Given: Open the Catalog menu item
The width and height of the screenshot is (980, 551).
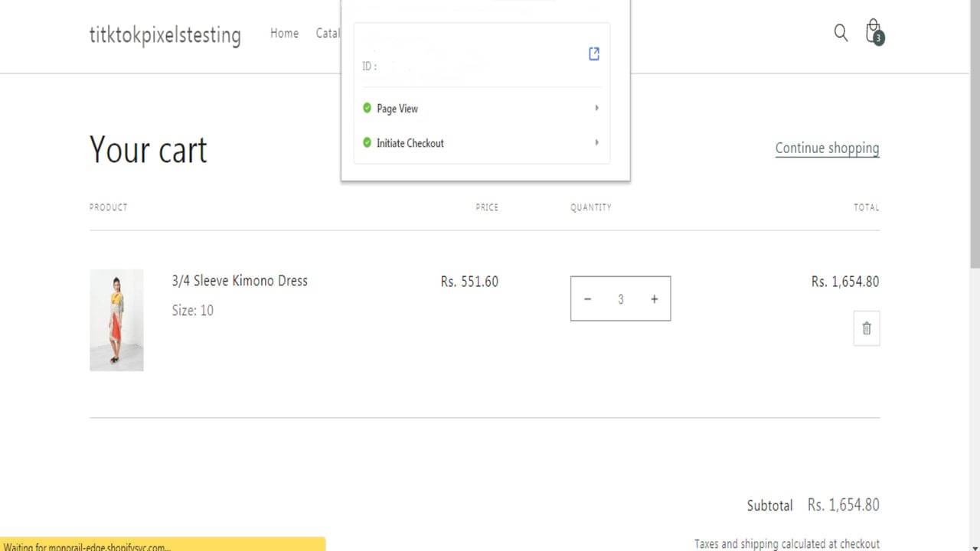Looking at the screenshot, I should coord(328,33).
